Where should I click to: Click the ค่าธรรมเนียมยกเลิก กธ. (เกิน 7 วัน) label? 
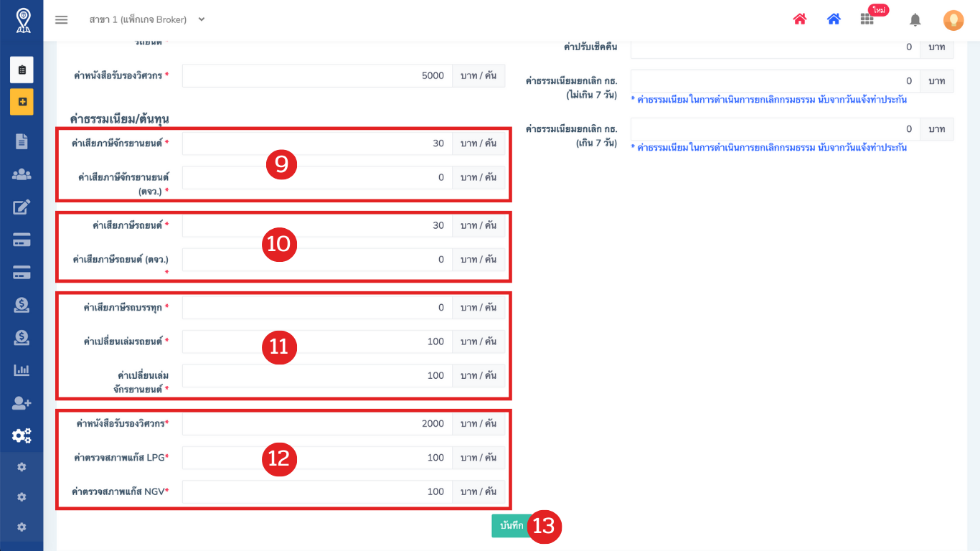click(572, 136)
